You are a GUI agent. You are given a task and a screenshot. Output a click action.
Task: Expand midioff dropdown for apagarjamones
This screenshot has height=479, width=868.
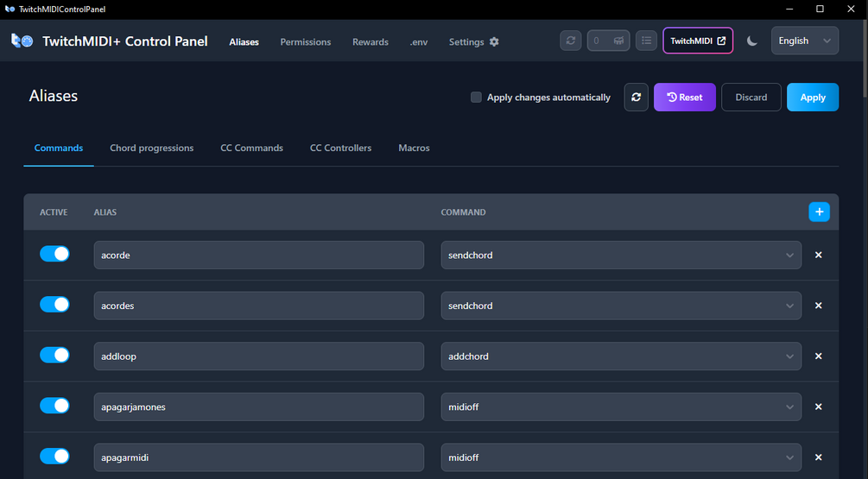tap(621, 407)
